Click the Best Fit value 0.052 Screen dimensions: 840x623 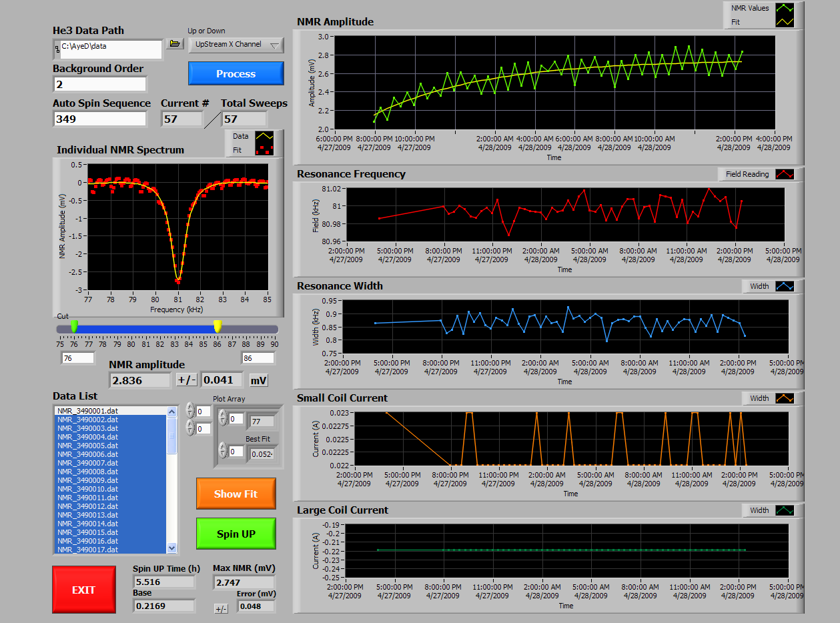pos(262,454)
